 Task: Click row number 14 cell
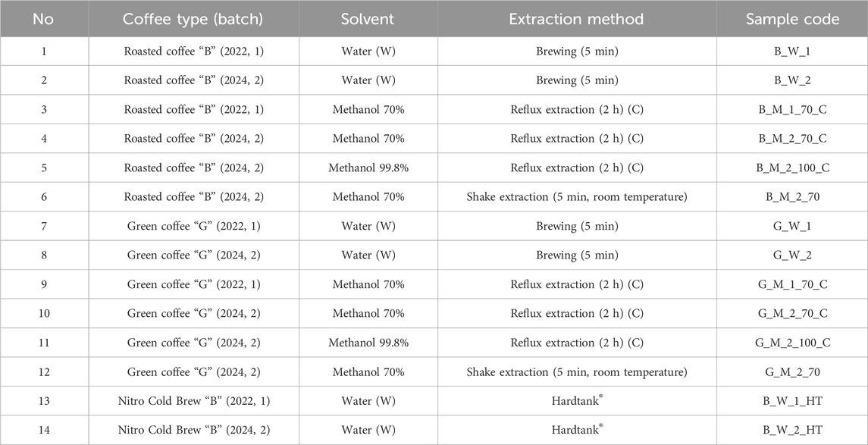tap(43, 431)
